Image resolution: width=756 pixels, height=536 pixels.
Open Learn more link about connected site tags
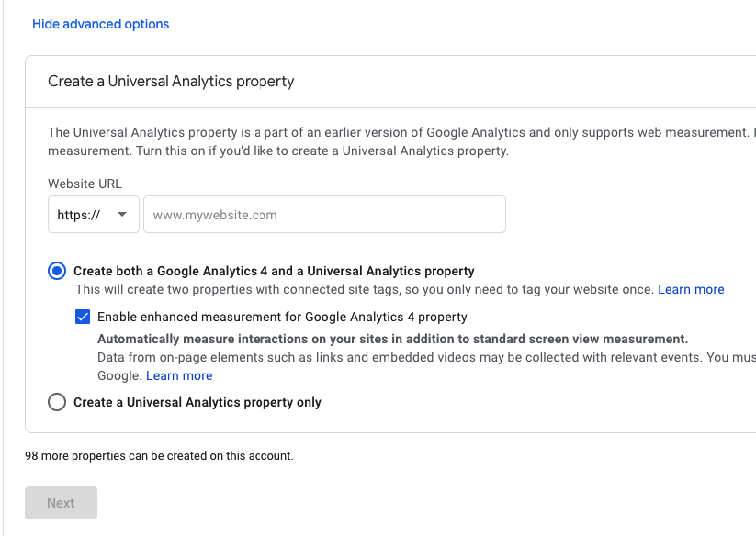[691, 289]
